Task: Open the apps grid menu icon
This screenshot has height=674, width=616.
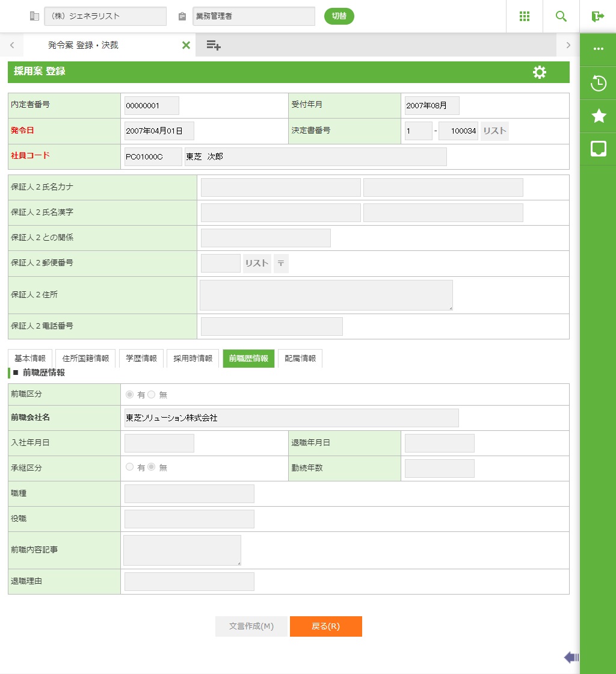Action: [525, 16]
